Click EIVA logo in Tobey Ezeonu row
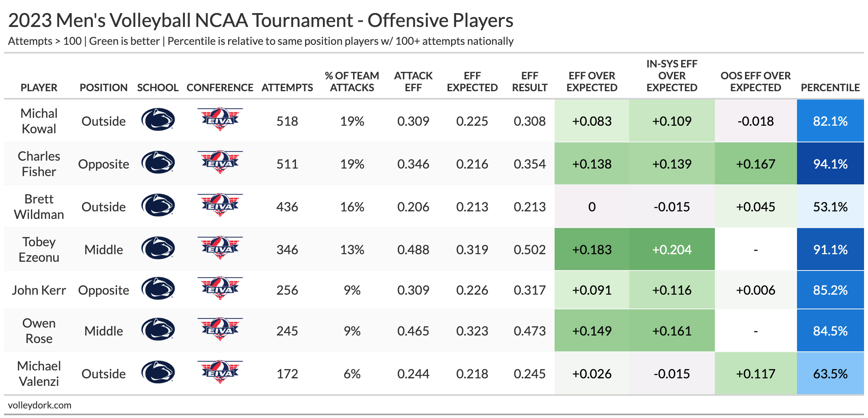The image size is (868, 418). [x=220, y=248]
